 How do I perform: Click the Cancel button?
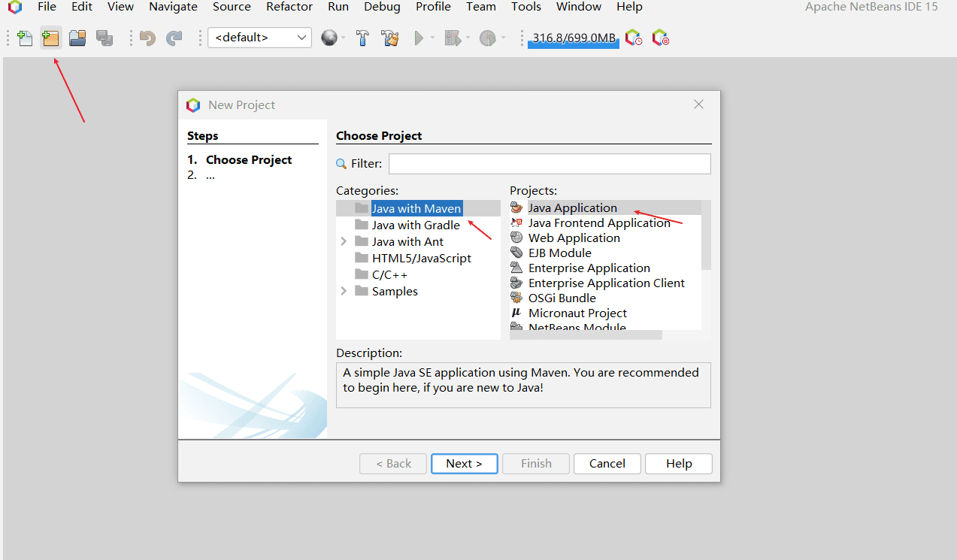607,464
